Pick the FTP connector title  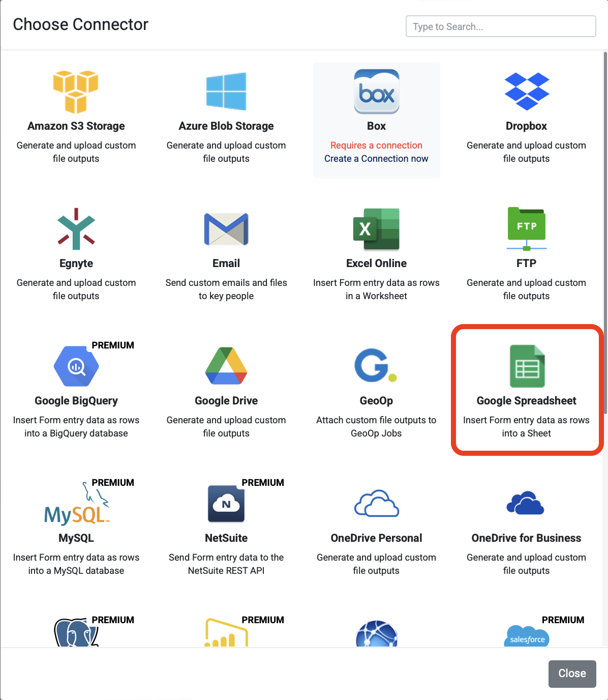[x=526, y=264]
